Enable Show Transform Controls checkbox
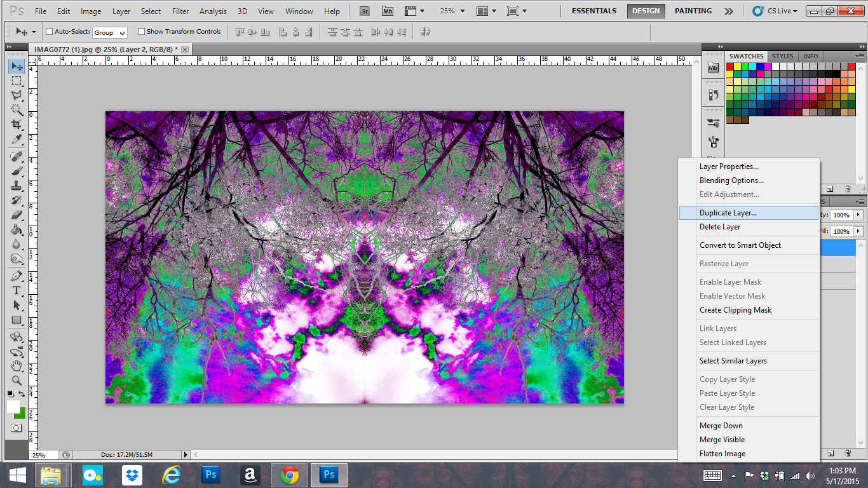 (x=142, y=32)
